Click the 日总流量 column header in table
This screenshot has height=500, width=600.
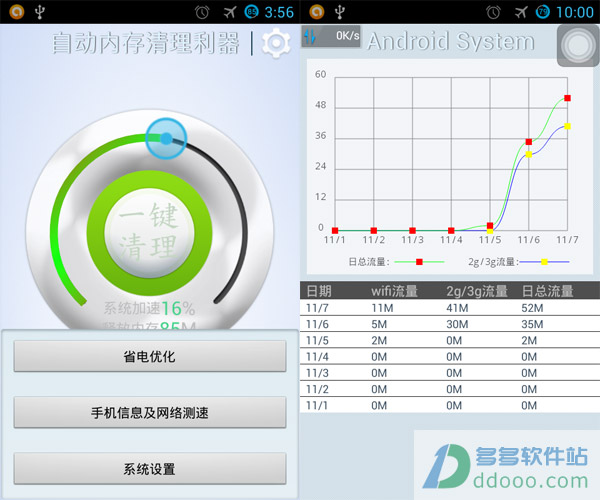[x=548, y=291]
